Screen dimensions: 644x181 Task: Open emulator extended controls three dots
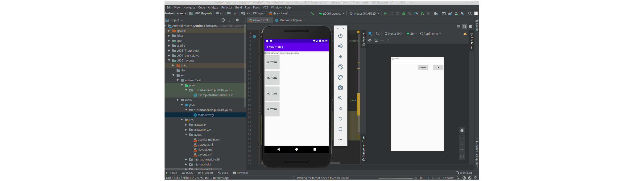pyautogui.click(x=340, y=140)
